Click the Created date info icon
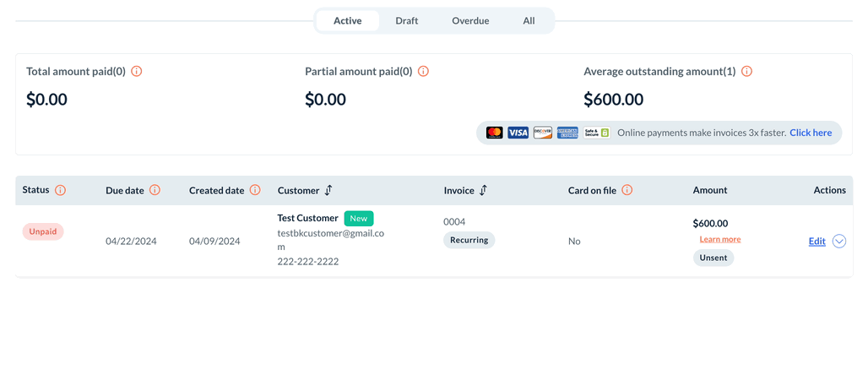Image resolution: width=868 pixels, height=375 pixels. (x=255, y=190)
